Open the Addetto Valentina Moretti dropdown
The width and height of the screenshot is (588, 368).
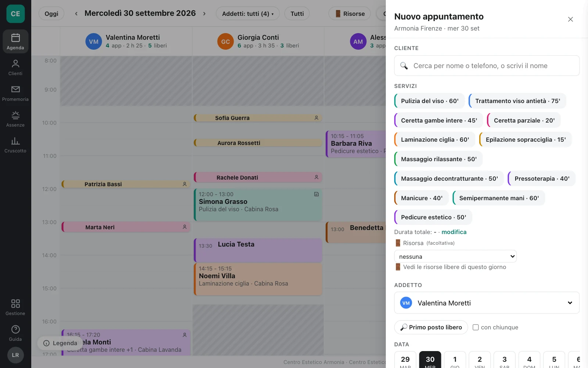tap(487, 303)
